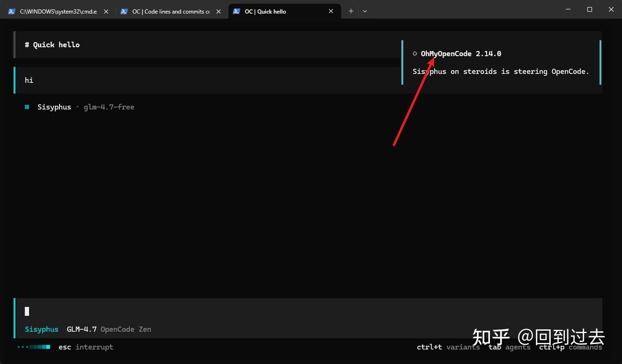Switch to the cmd.exe tab
The image size is (622, 364).
[x=56, y=11]
